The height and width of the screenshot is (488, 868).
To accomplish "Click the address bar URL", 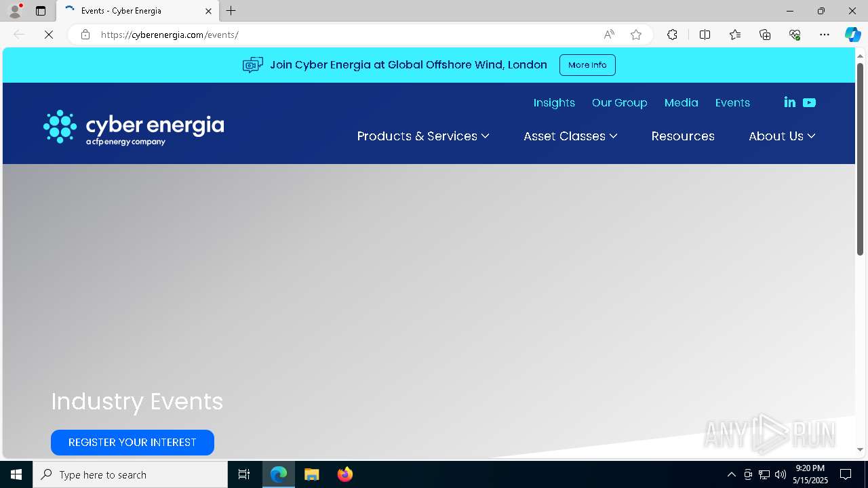I will 170,35.
